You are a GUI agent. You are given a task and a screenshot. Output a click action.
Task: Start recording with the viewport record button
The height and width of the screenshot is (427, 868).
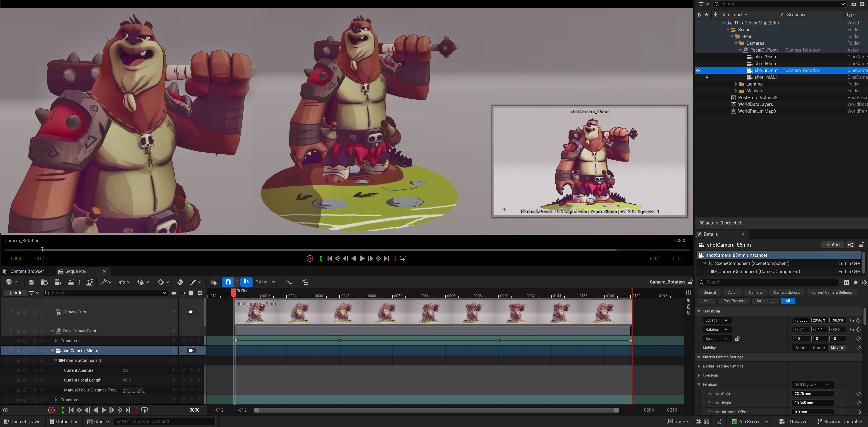[x=310, y=258]
